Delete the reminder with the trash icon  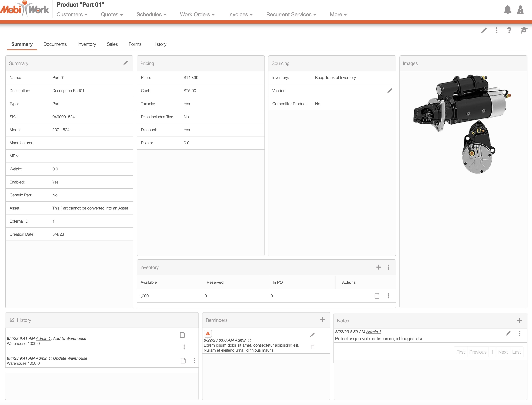[x=312, y=347]
